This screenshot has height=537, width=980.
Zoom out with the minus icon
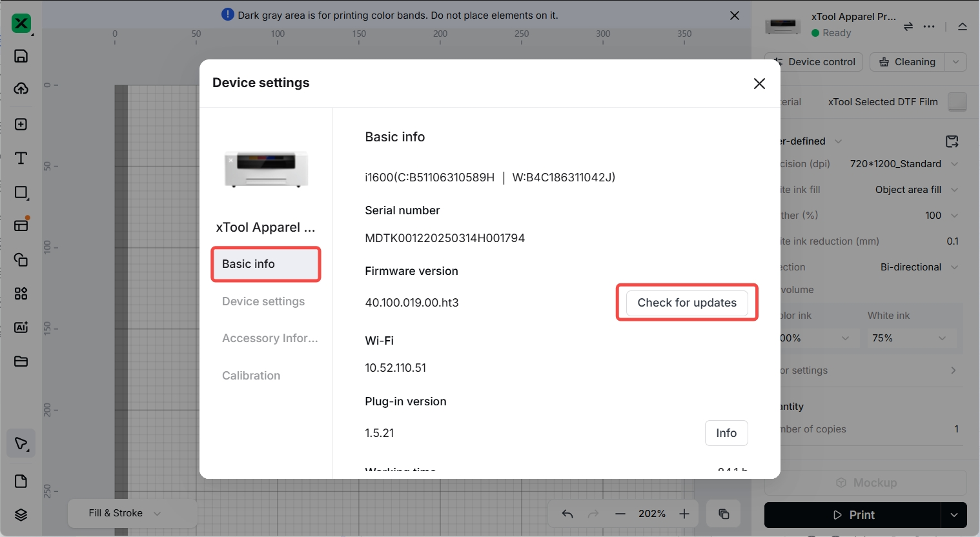click(620, 514)
